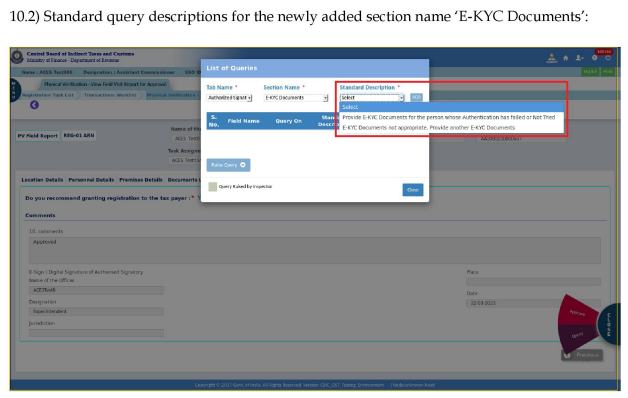This screenshot has height=398, width=628.
Task: Click the Jurisdiction field
Action: tap(96, 333)
